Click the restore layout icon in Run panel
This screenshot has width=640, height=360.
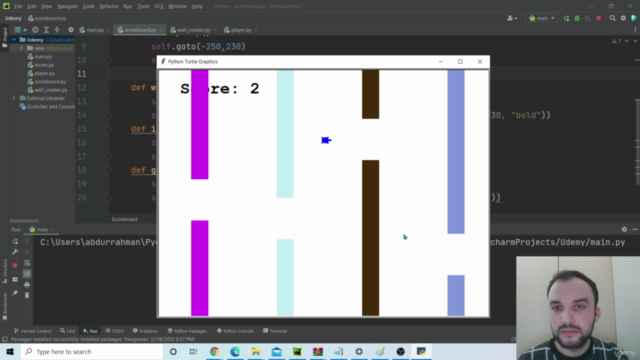[x=15, y=280]
